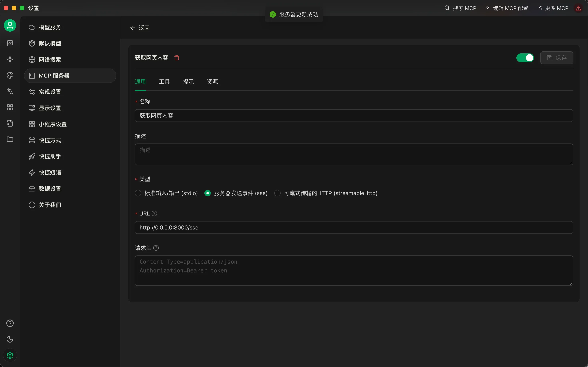This screenshot has width=588, height=367.
Task: Delete the server with red trash icon
Action: (177, 58)
